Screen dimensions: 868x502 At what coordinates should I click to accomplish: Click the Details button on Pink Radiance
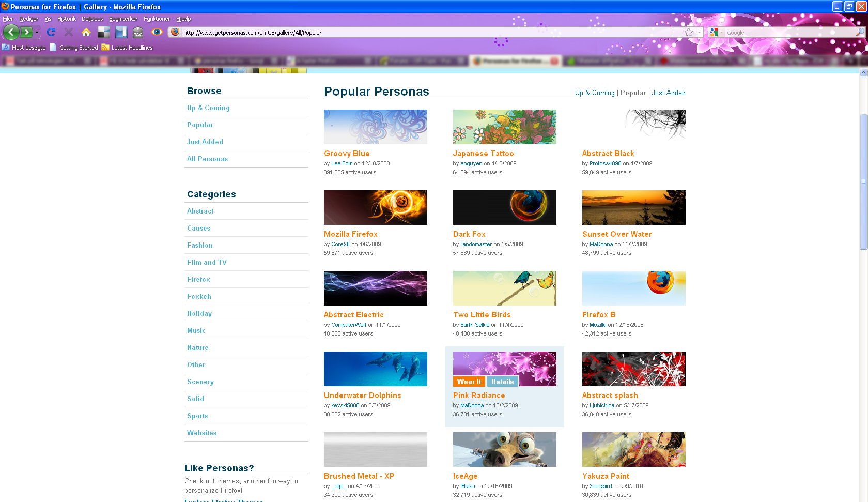[x=503, y=382]
